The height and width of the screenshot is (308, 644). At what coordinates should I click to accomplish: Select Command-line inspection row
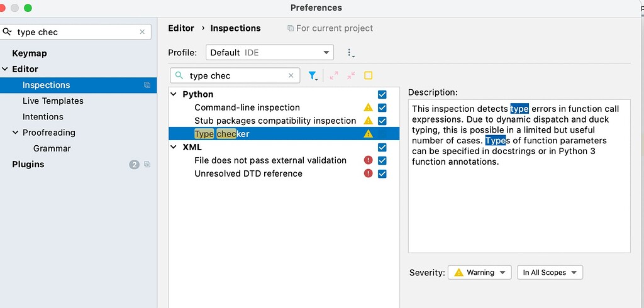284,107
